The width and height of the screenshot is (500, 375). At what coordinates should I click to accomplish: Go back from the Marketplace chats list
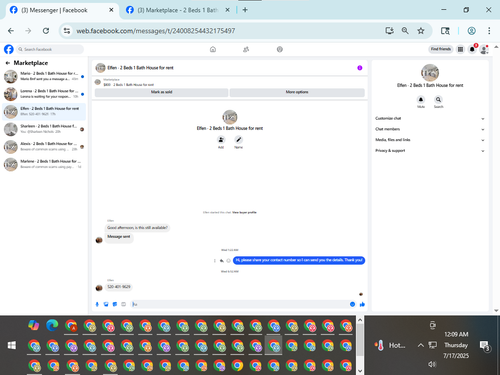tap(7, 63)
